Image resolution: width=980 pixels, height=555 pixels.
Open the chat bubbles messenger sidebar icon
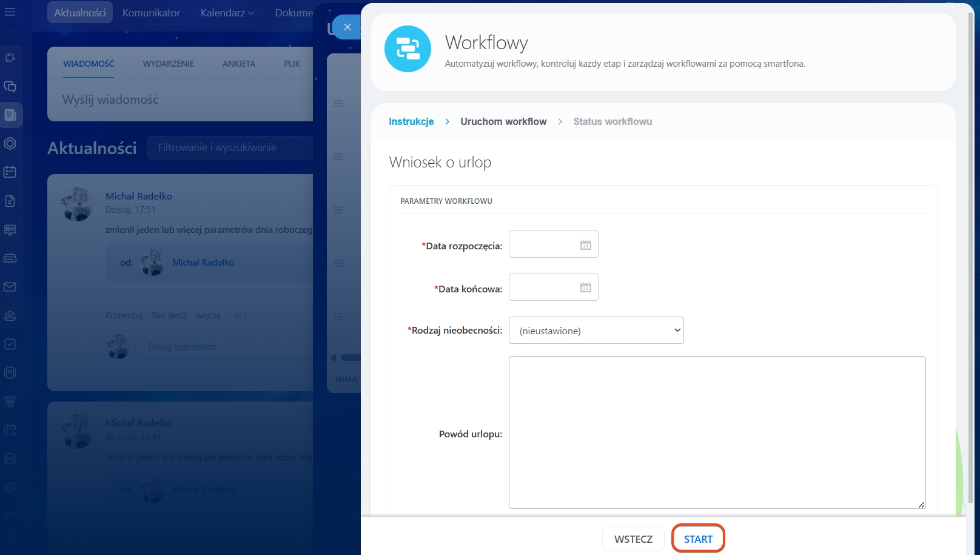click(10, 86)
